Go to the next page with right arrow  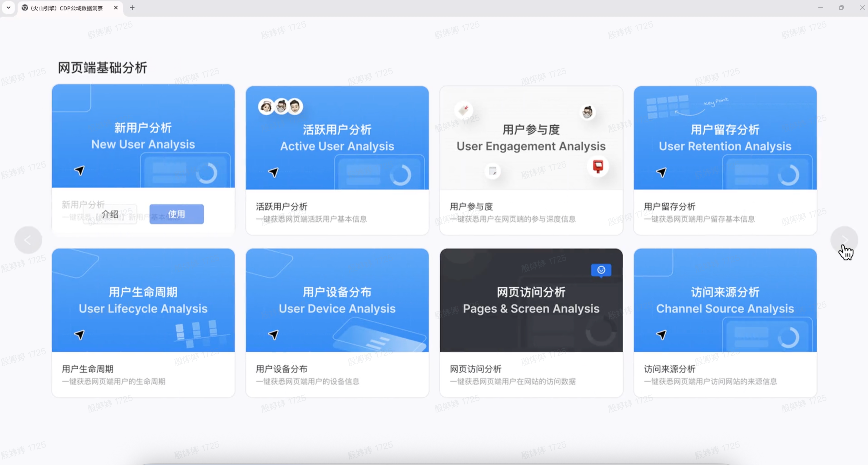pos(844,240)
